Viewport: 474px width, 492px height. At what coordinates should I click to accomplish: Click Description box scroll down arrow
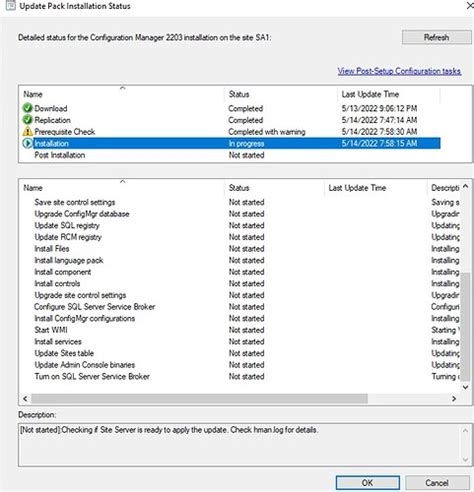point(466,459)
